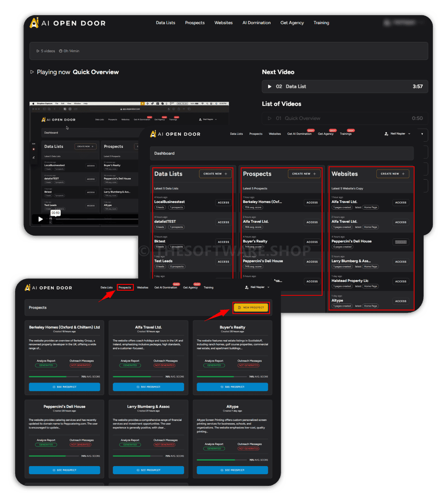Access the Test Leads data list
Image resolution: width=448 pixels, height=501 pixels.
[x=223, y=262]
